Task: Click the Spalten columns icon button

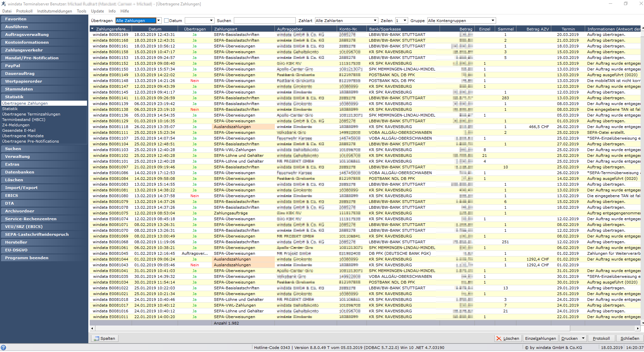Action: tap(105, 338)
